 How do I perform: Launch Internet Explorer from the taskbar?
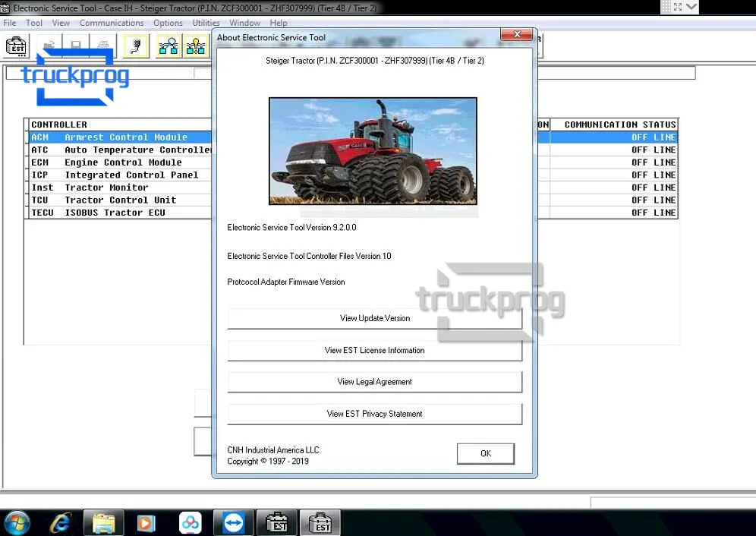pyautogui.click(x=60, y=523)
